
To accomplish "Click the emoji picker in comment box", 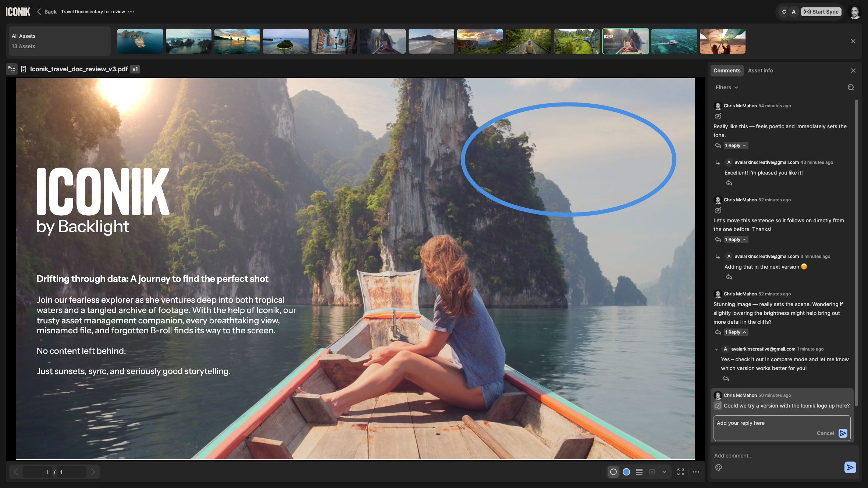I will (719, 467).
